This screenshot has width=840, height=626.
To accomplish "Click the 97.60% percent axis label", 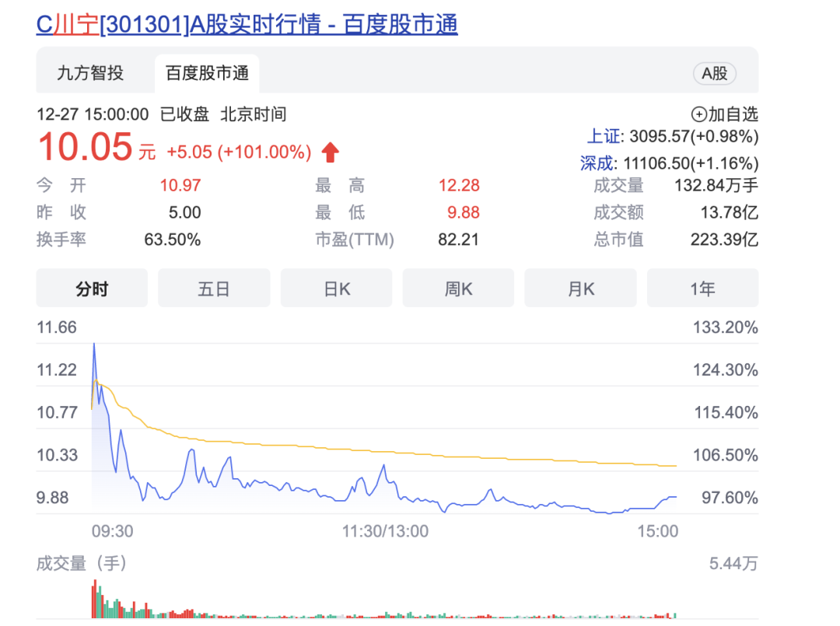I will [x=730, y=498].
